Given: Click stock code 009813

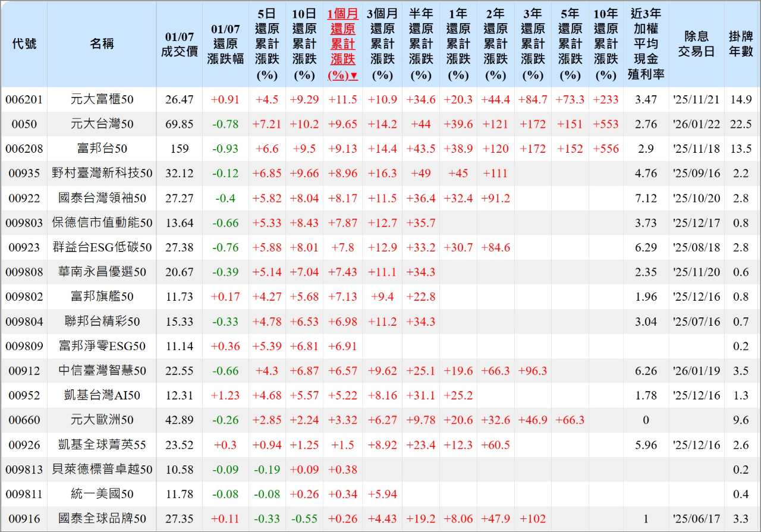Looking at the screenshot, I should [x=24, y=470].
